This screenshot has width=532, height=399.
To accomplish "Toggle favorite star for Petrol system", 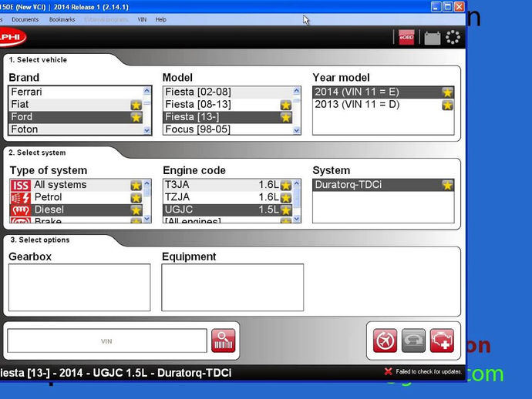I will (136, 198).
